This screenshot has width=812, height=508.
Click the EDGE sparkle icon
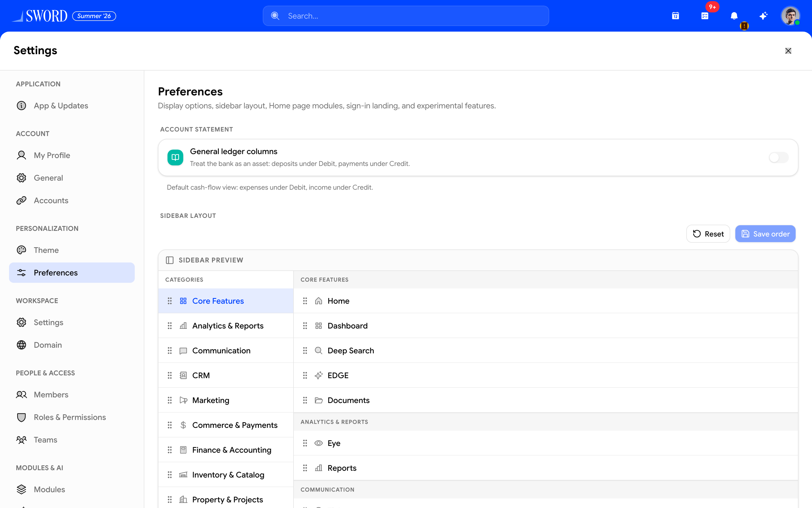(318, 375)
